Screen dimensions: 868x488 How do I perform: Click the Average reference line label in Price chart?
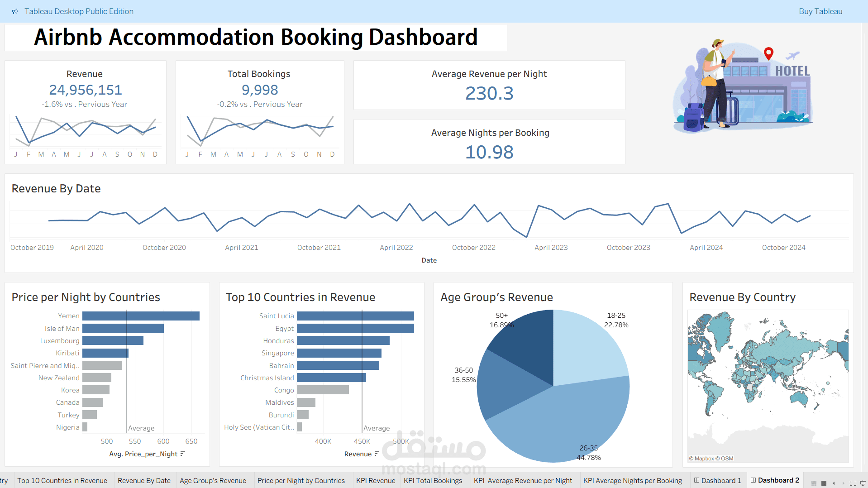point(141,428)
